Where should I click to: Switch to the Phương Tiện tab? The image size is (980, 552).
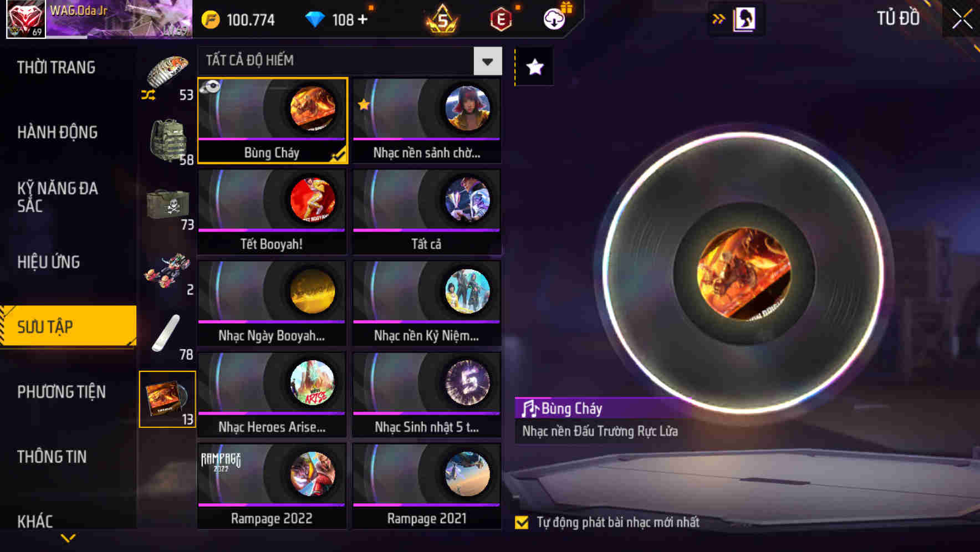[62, 392]
